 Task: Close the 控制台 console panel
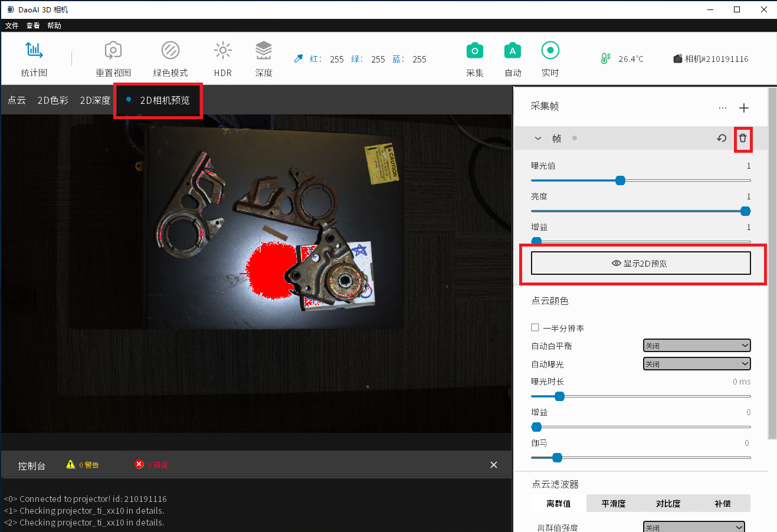494,465
